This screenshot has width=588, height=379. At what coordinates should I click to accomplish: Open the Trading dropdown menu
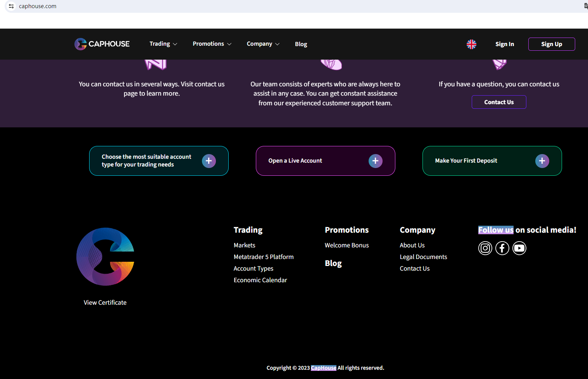pos(163,44)
